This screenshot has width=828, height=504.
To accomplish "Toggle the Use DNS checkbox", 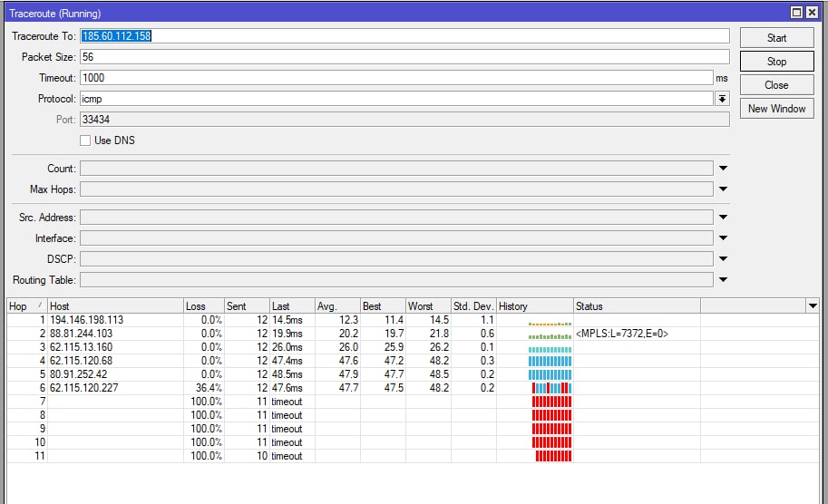I will (x=85, y=141).
